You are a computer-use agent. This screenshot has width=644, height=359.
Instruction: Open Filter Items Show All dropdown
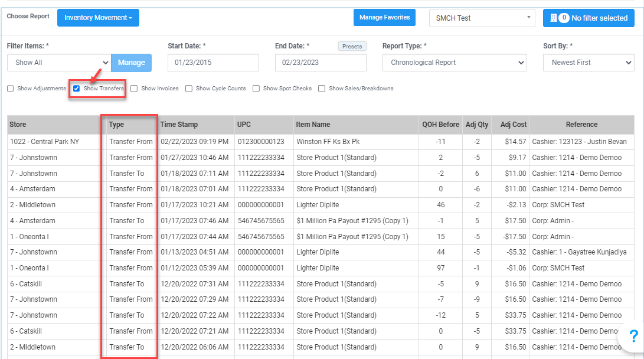point(58,63)
